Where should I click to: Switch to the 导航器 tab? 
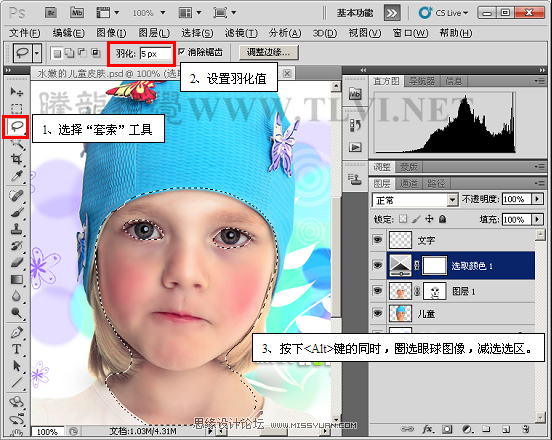pos(422,81)
